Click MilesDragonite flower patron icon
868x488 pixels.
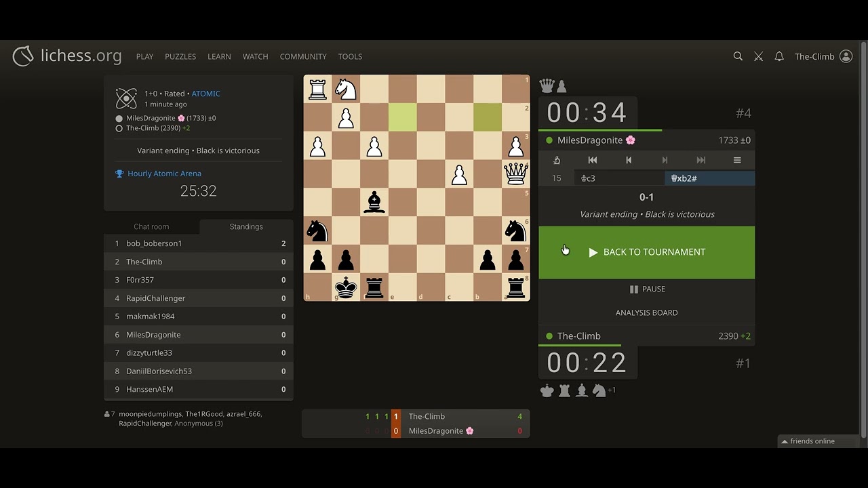(631, 140)
